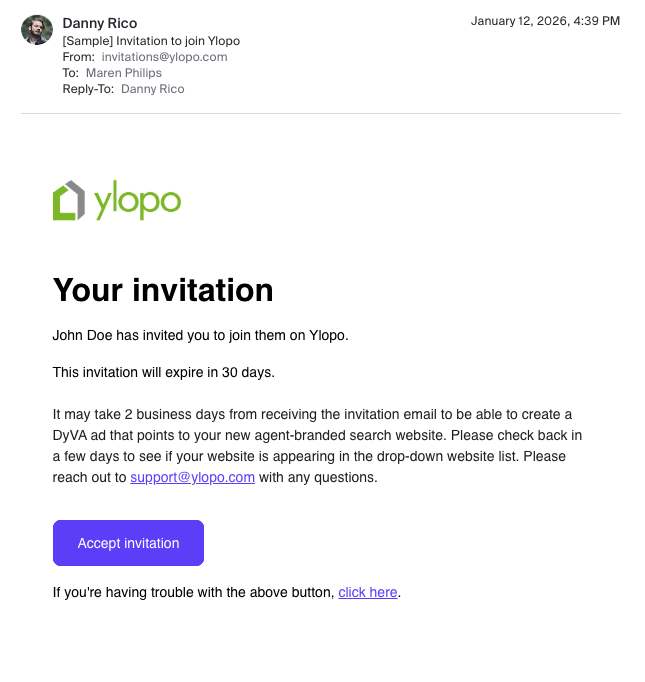Click the DyVA ad paragraph text
The height and width of the screenshot is (682, 645).
point(317,446)
